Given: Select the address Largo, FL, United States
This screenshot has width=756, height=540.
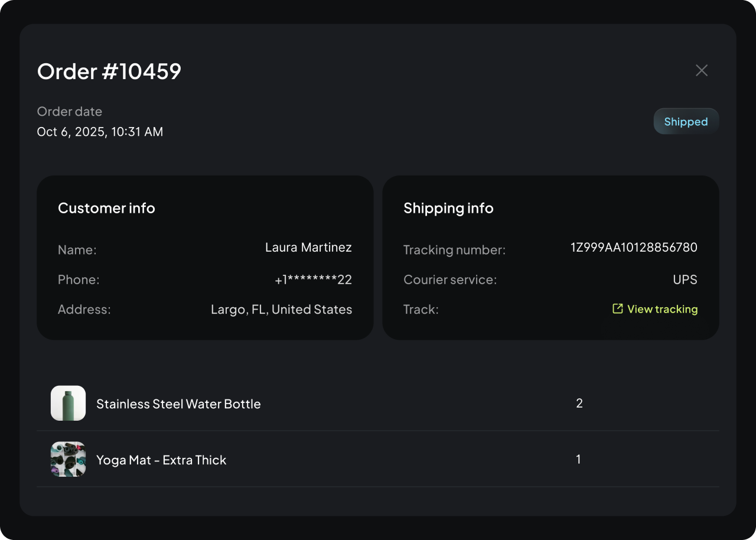Looking at the screenshot, I should point(281,309).
